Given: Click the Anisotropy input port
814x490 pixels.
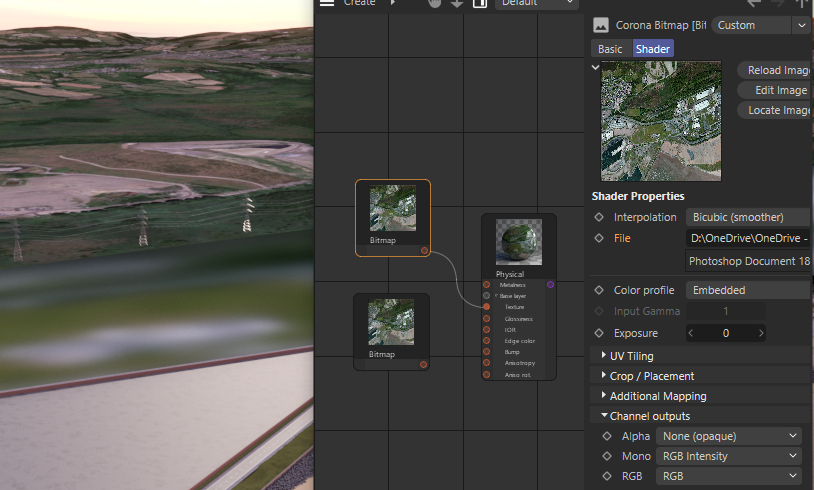Looking at the screenshot, I should point(486,363).
